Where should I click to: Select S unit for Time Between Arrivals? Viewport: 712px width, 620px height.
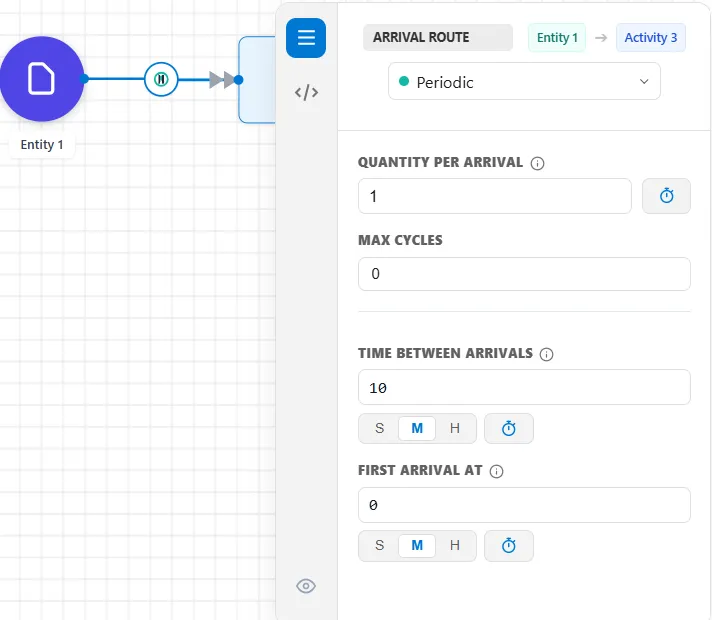coord(380,428)
